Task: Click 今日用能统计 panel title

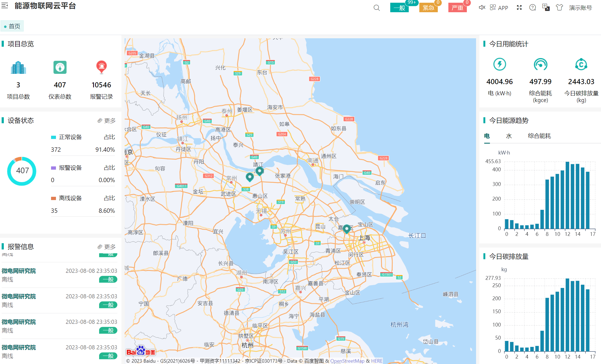Action: [x=509, y=44]
